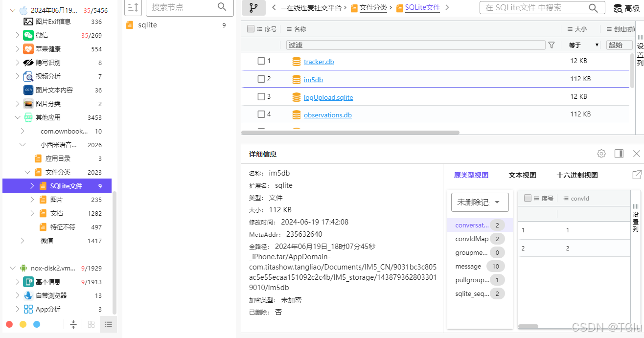Click the Apple Health (苹果健康) icon

point(28,49)
